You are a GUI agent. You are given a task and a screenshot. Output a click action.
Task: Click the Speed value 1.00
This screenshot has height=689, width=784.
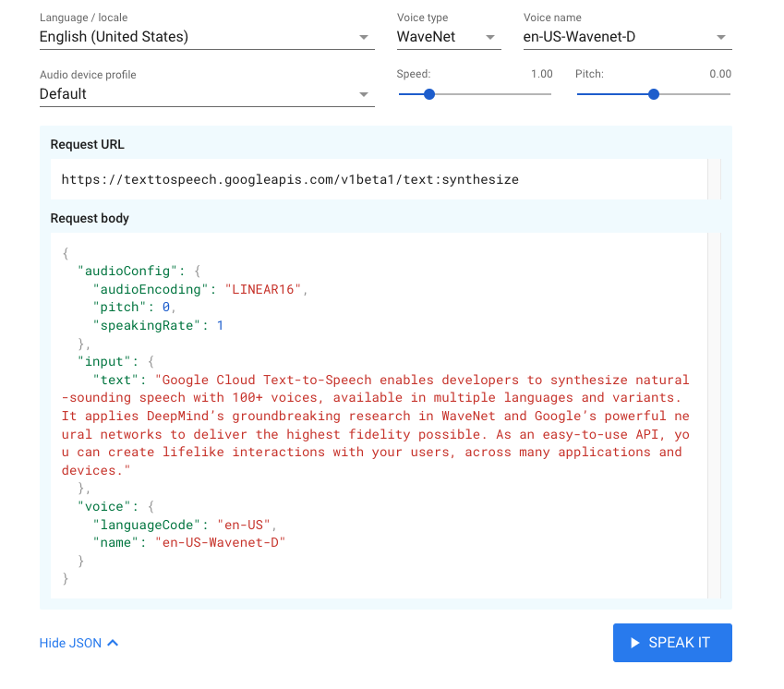pos(541,74)
